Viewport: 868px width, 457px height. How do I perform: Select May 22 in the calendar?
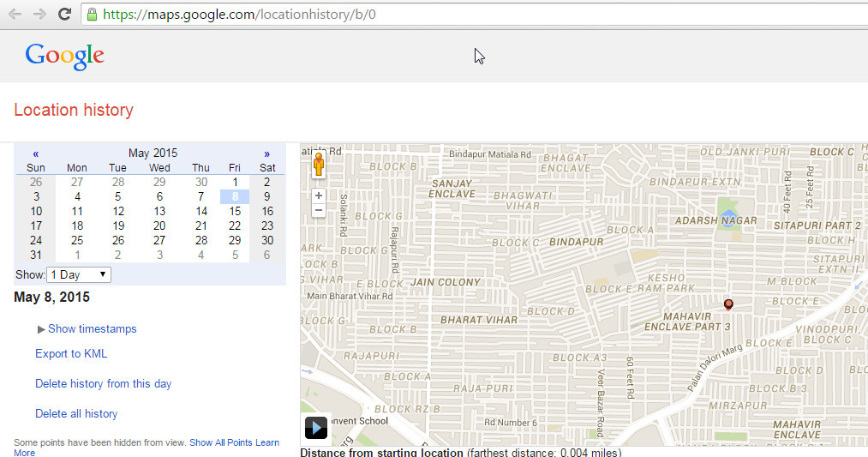[x=235, y=225]
